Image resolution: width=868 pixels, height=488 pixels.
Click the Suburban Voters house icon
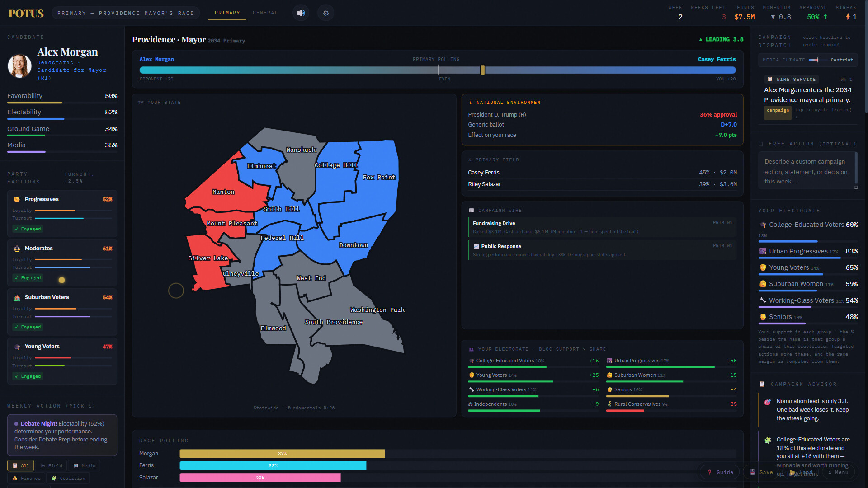17,297
